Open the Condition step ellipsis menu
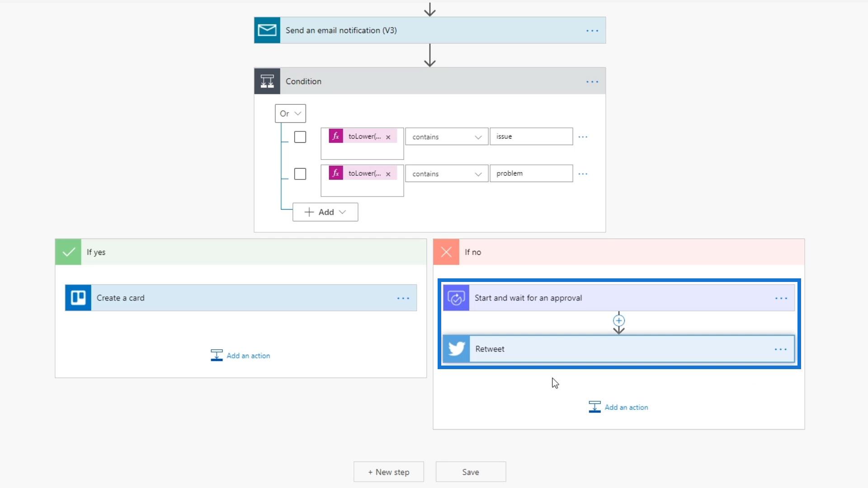The width and height of the screenshot is (868, 488). click(592, 82)
